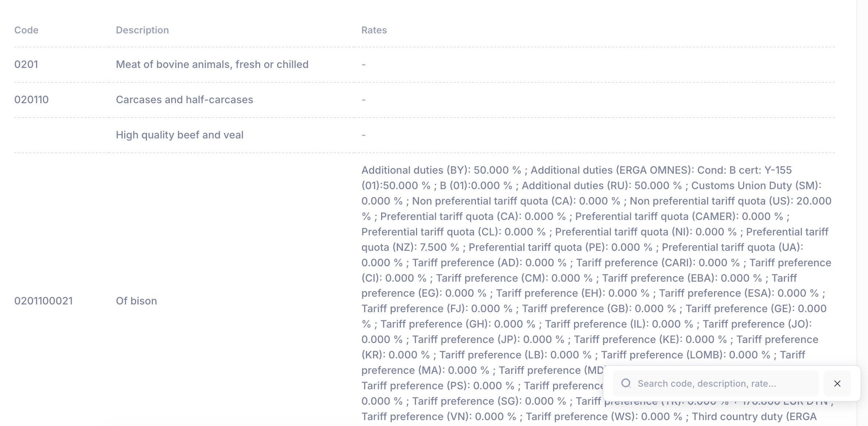This screenshot has width=868, height=426.
Task: Click the Code column header
Action: pyautogui.click(x=26, y=30)
